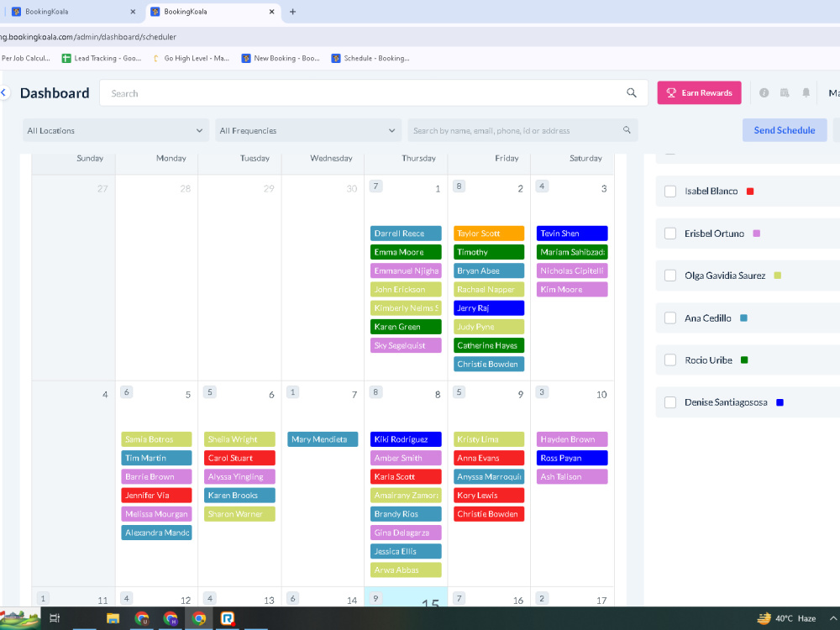
Task: Click Isabel Blanco's red color swatch
Action: (x=750, y=192)
